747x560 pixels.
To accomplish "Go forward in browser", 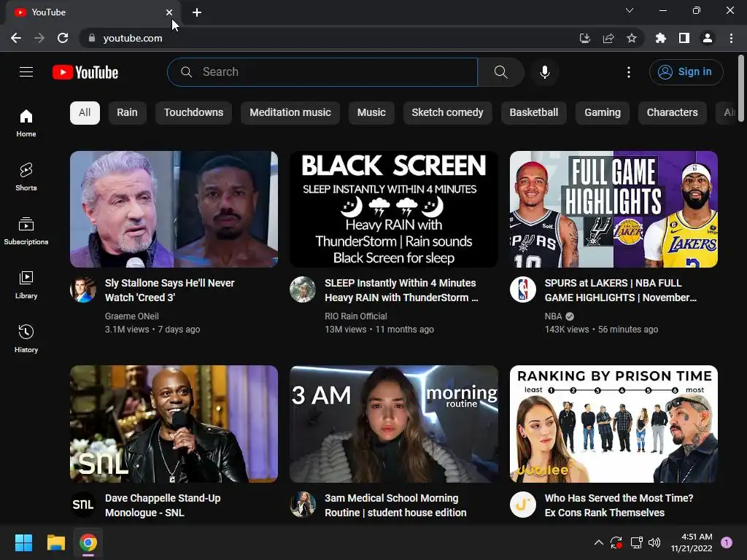I will tap(39, 38).
